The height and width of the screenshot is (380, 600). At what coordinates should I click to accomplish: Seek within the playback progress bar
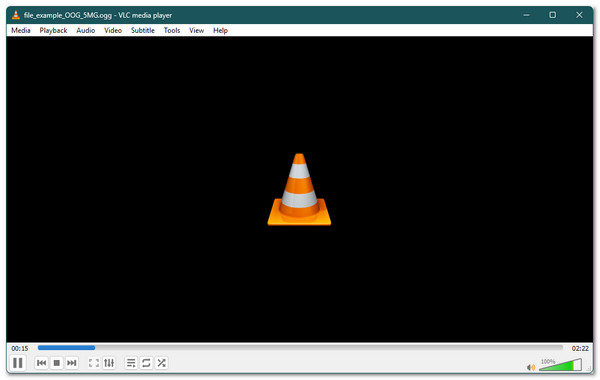point(300,348)
